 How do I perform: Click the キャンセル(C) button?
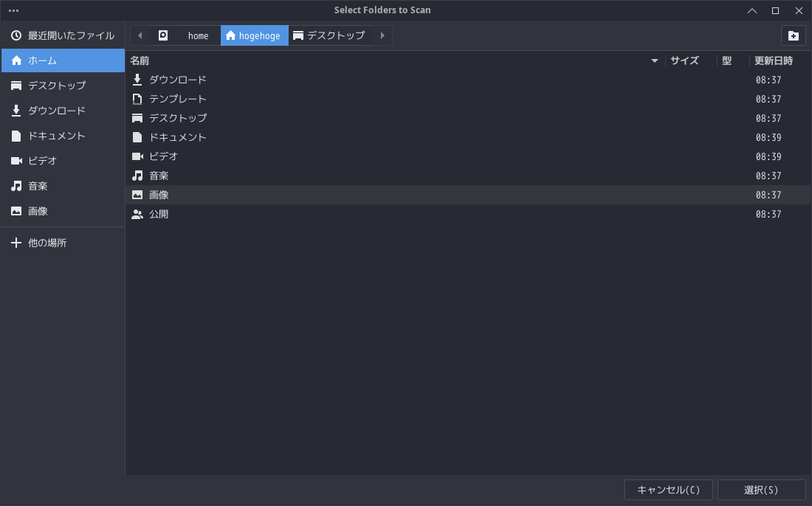point(668,490)
